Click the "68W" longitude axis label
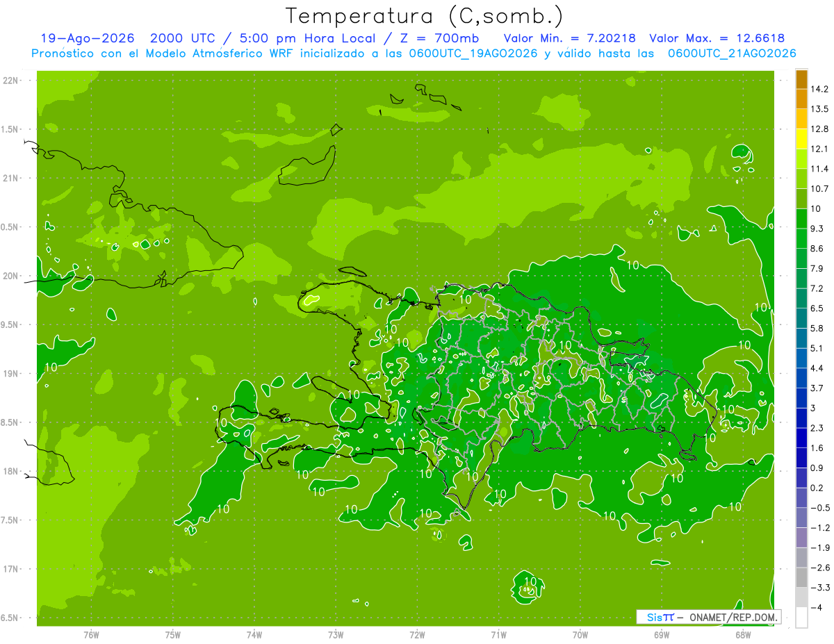Image resolution: width=834 pixels, height=644 pixels. [743, 635]
